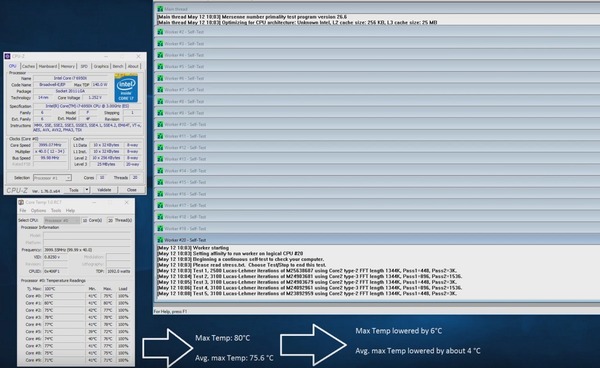Select the Worker #7 Self-Test title bar

pyautogui.click(x=377, y=90)
